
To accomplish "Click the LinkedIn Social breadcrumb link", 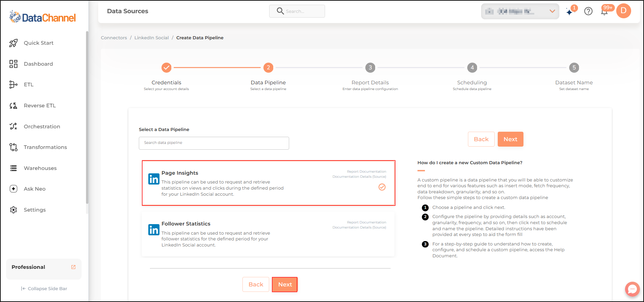I will tap(151, 38).
